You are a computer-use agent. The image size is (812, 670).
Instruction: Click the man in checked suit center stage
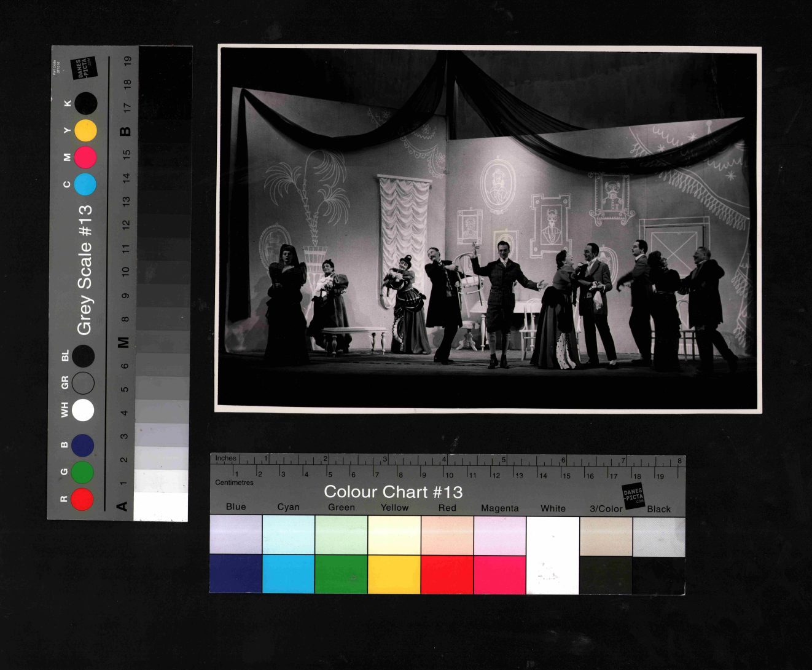(500, 301)
